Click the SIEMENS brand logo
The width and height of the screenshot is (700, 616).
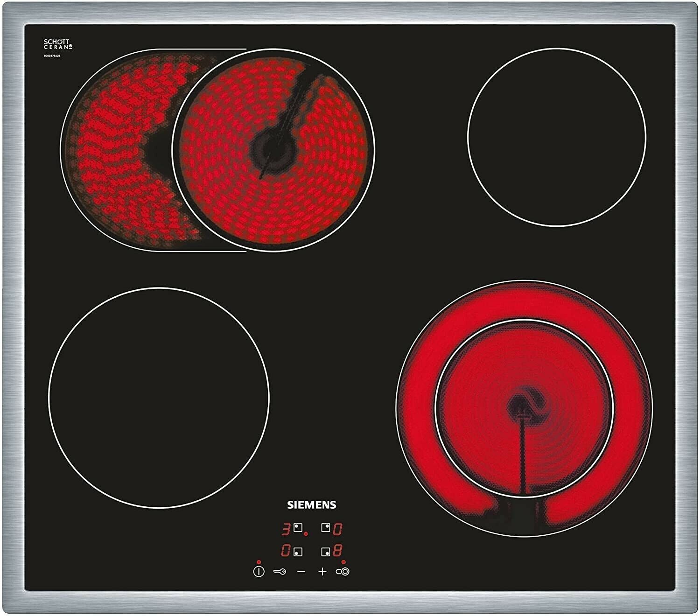coord(311,505)
